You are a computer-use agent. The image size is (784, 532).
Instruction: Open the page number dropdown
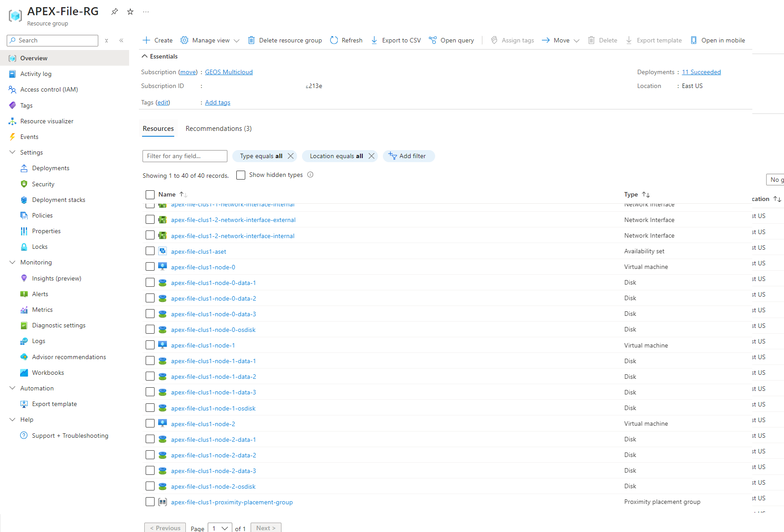click(220, 528)
